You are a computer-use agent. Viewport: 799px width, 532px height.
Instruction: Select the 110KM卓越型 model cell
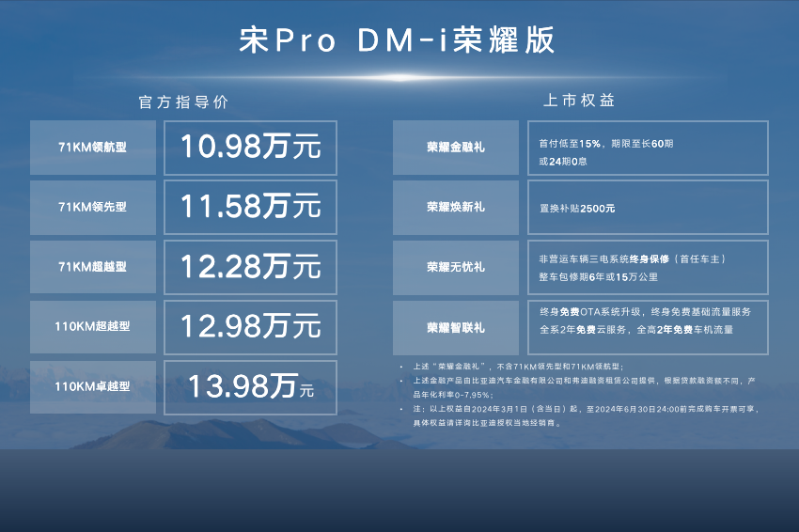click(x=93, y=386)
